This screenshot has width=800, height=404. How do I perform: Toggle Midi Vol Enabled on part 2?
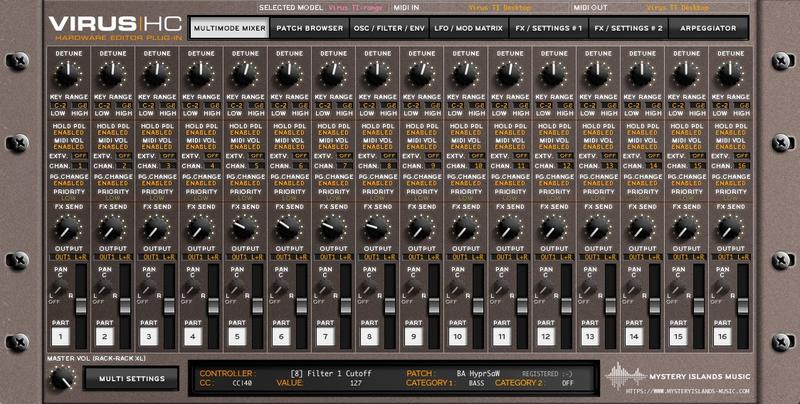(113, 147)
